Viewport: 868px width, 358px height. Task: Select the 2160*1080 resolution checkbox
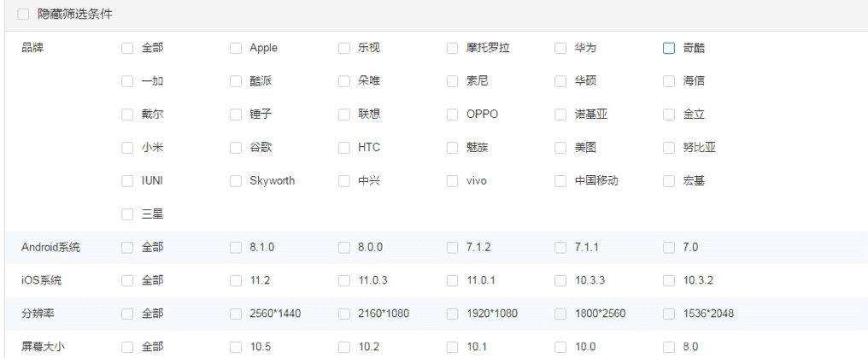pyautogui.click(x=344, y=314)
